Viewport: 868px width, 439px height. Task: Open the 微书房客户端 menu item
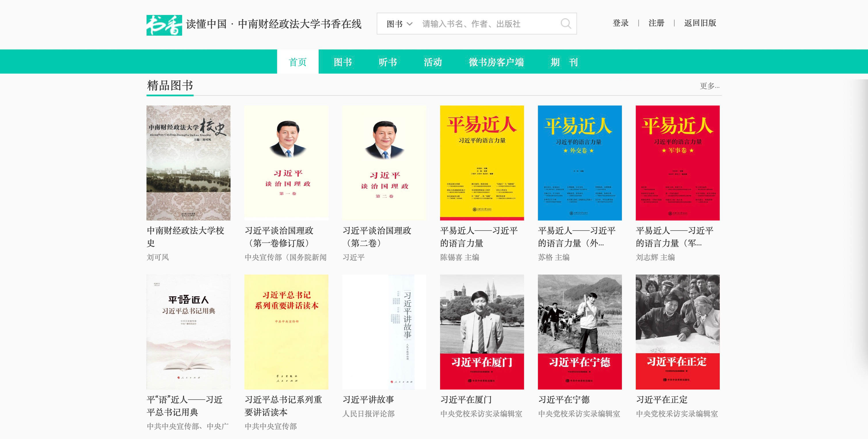(496, 62)
